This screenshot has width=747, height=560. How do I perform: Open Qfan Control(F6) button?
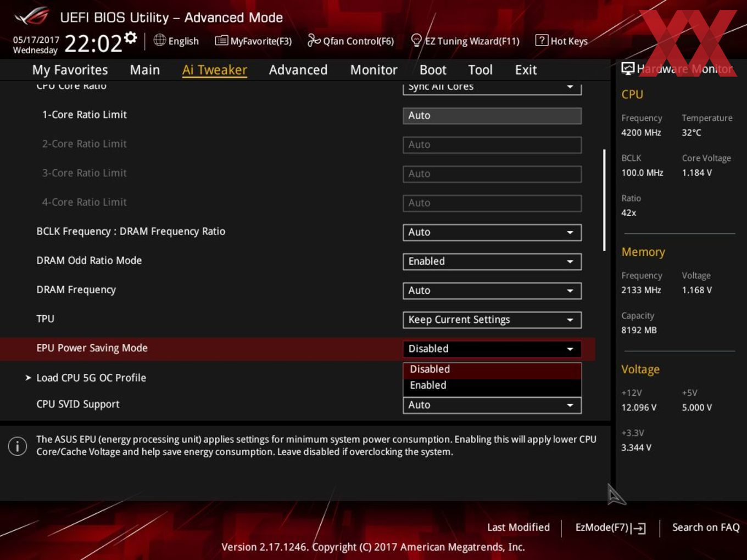pyautogui.click(x=350, y=41)
